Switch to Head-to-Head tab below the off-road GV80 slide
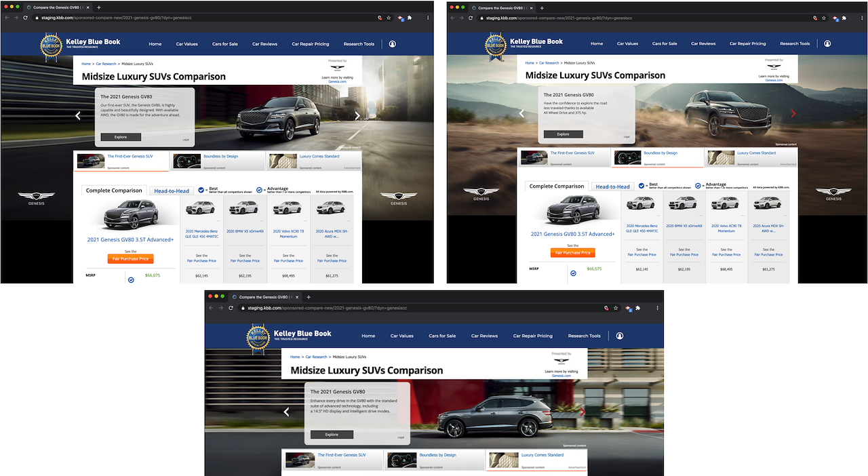 613,186
